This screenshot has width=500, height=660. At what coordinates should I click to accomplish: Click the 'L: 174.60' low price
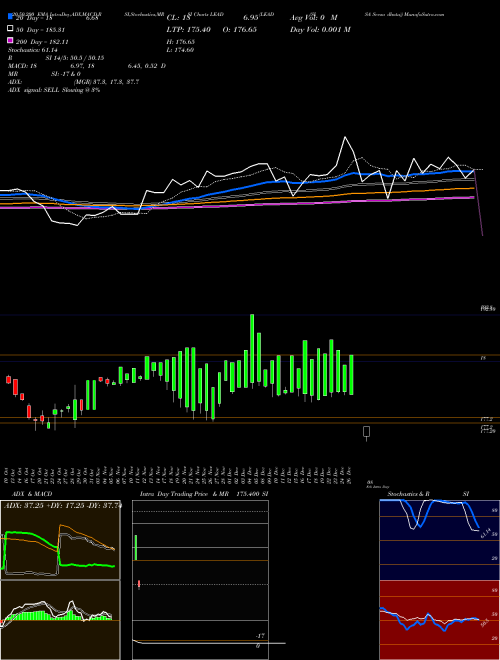[180, 50]
